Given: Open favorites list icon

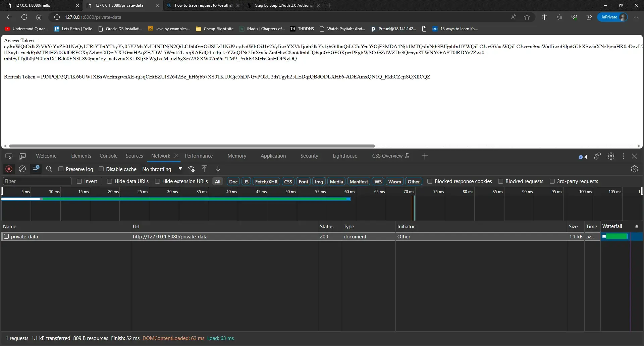Looking at the screenshot, I should [x=559, y=17].
